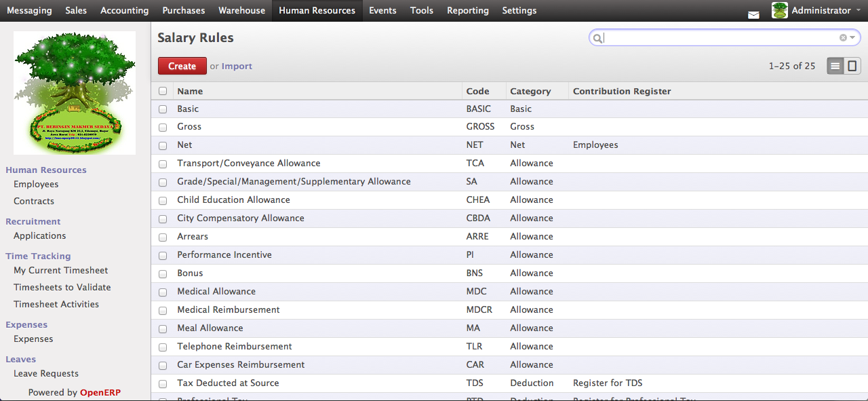Tick the Basic rule checkbox
Screen dimensions: 868x401
[163, 109]
